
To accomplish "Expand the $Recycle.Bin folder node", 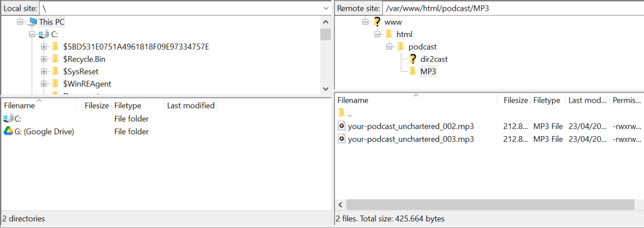I will tap(44, 59).
